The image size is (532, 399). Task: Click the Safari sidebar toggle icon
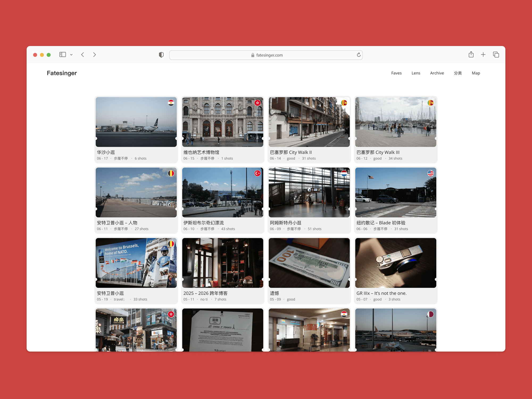(x=63, y=55)
